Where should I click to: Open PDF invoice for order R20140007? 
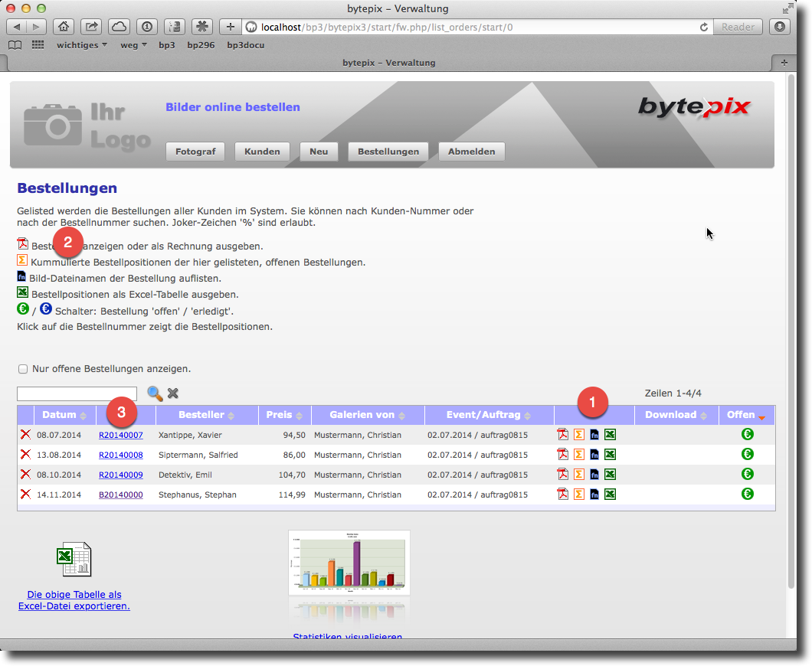pos(562,434)
